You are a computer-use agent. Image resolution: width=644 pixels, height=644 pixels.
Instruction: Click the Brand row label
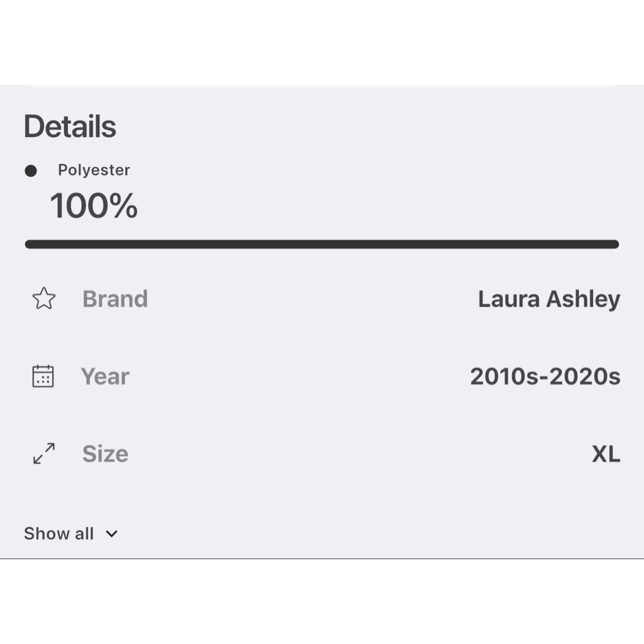point(115,299)
